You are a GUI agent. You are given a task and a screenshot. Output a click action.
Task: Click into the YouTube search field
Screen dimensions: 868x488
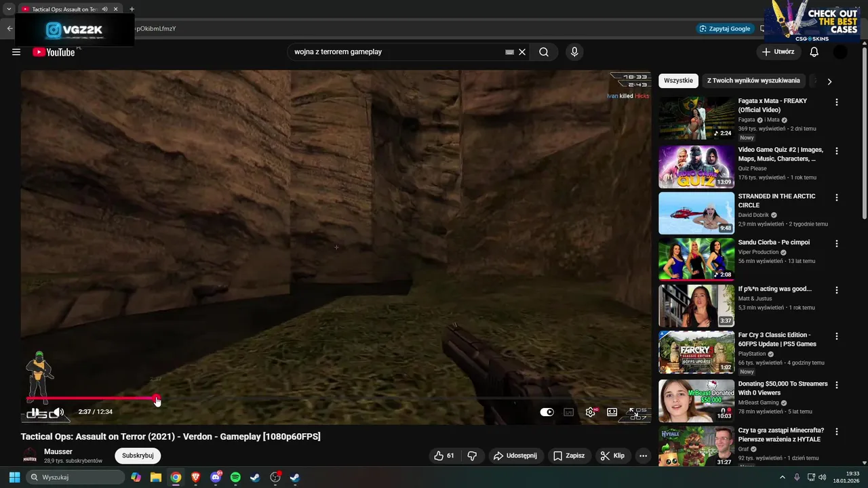(397, 52)
